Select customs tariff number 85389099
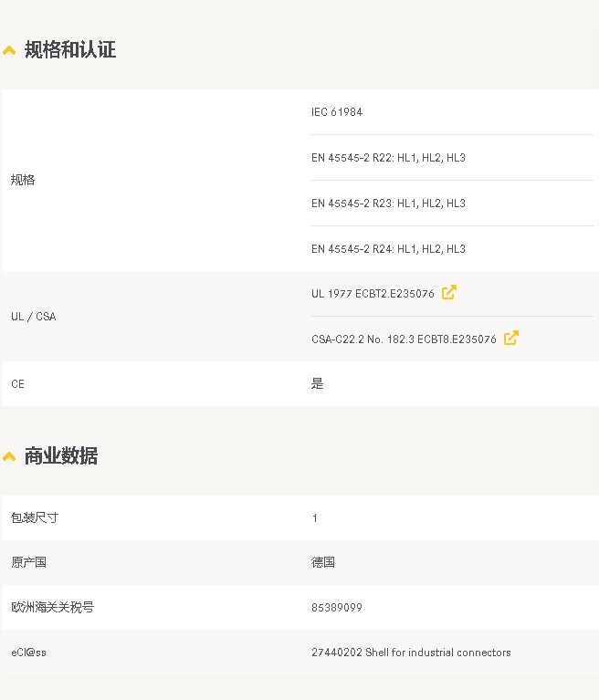The height and width of the screenshot is (700, 599). point(337,608)
